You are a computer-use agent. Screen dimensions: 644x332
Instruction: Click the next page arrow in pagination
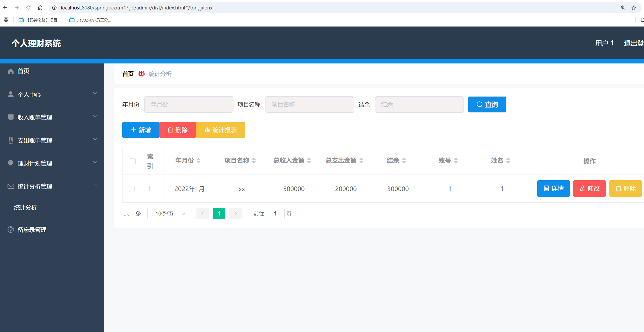point(235,213)
